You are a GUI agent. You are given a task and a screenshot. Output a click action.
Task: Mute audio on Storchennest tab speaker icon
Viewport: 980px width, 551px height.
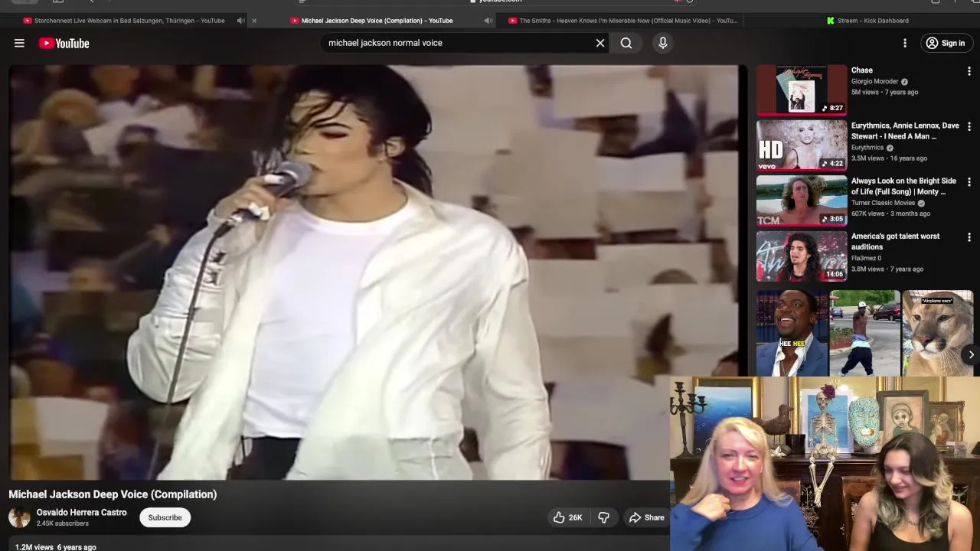point(241,21)
